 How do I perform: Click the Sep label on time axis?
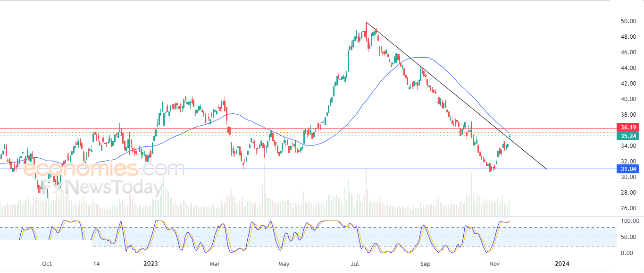[x=425, y=264]
